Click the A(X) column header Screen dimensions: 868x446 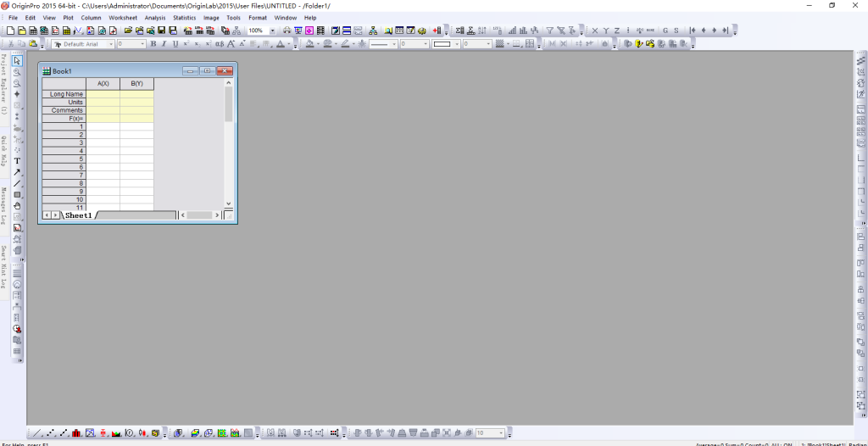103,83
